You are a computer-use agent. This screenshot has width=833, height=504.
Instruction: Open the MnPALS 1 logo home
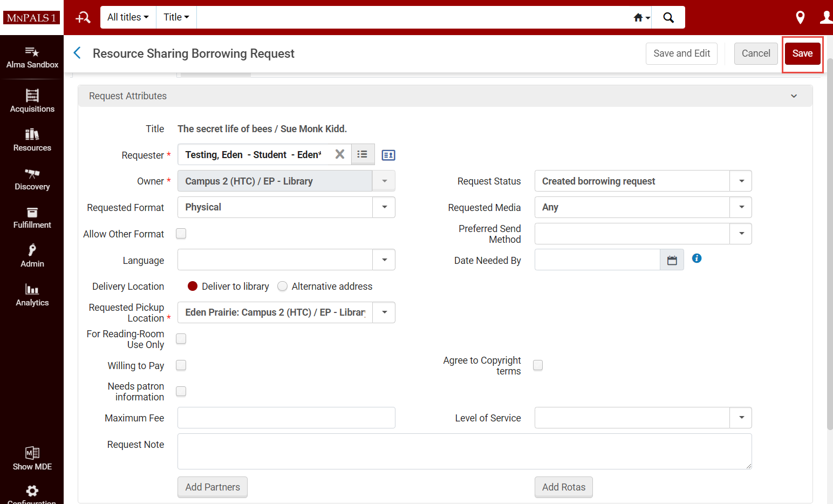(x=32, y=17)
